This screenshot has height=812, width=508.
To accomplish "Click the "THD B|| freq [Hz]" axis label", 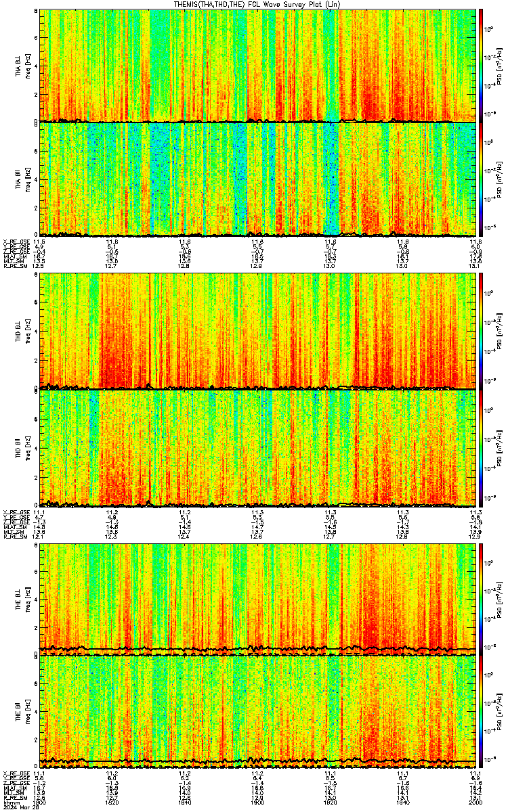I will pos(22,448).
